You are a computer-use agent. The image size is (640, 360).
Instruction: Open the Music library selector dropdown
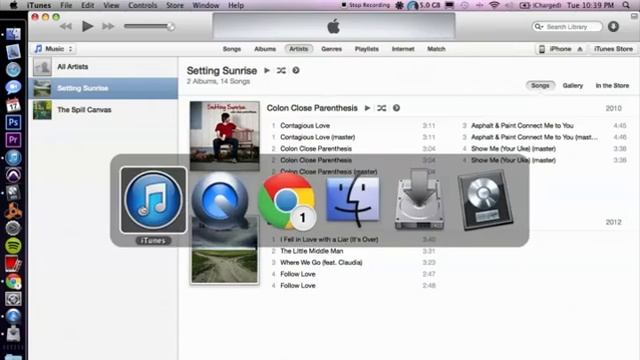[x=54, y=49]
